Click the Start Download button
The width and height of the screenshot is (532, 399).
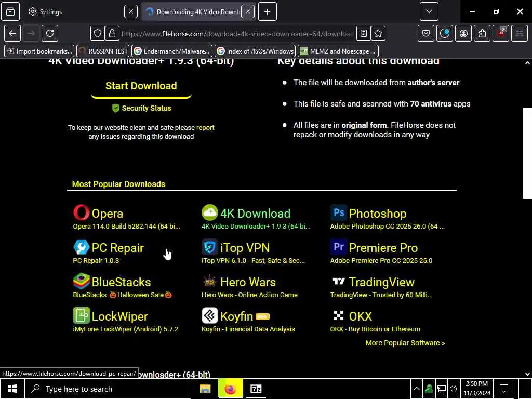(x=141, y=86)
